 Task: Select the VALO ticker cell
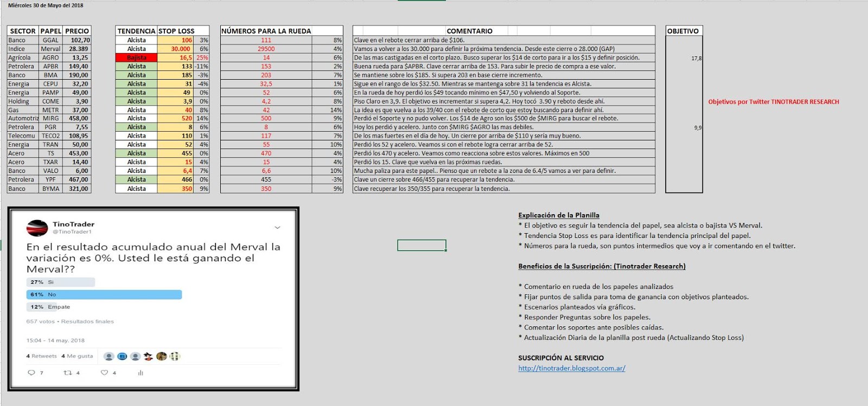click(50, 170)
